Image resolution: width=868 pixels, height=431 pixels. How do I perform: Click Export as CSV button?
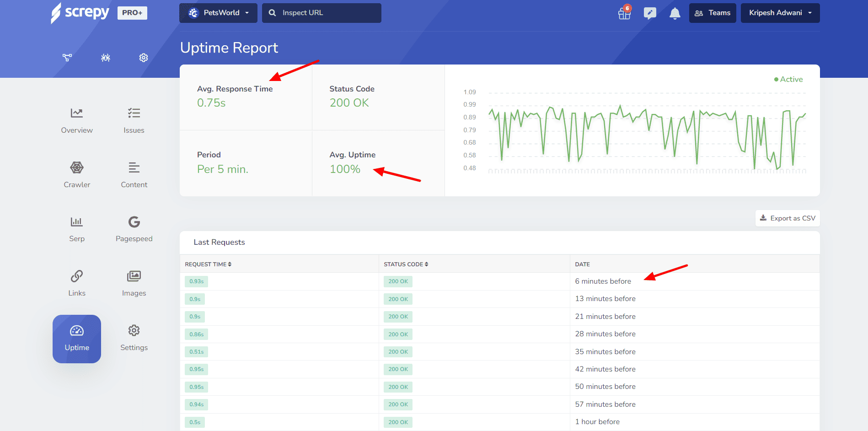[788, 218]
